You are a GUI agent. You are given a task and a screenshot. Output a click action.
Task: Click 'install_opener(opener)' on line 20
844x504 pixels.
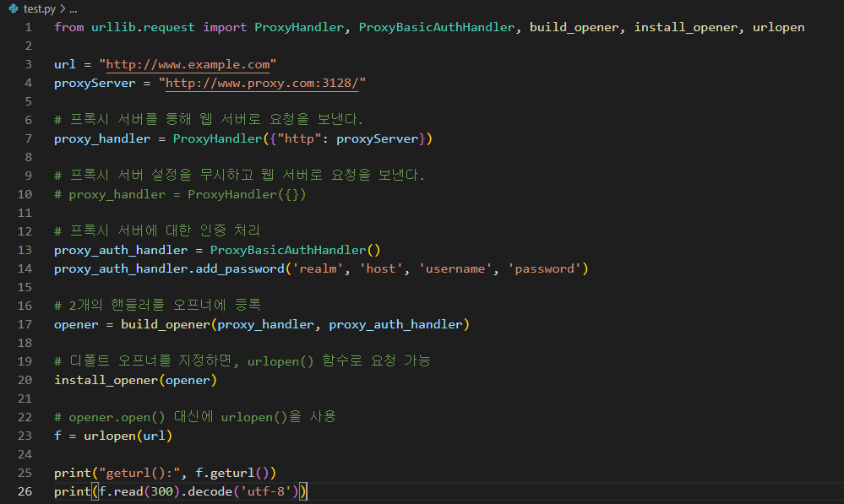coord(136,380)
